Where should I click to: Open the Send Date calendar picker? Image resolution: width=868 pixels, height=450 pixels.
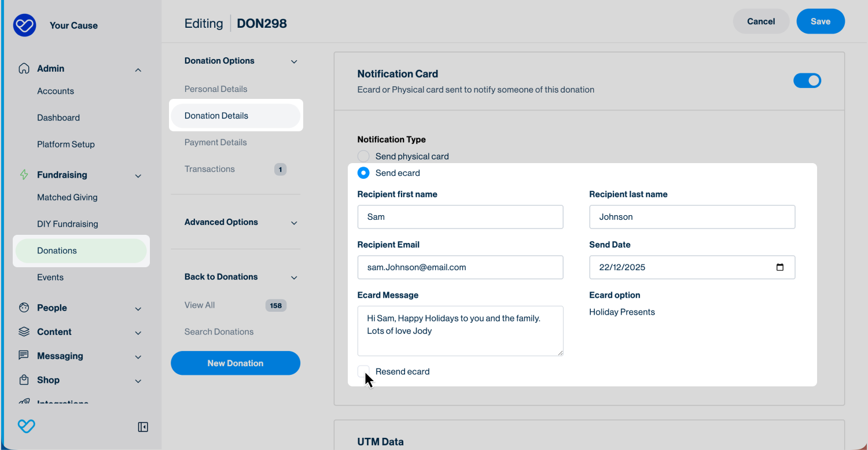(779, 267)
